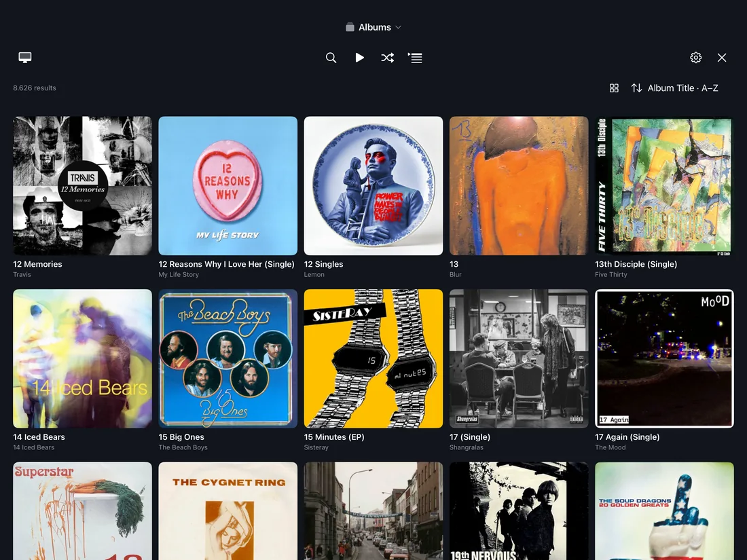This screenshot has height=560, width=747.
Task: Select the "15 Minutes (EP)" title
Action: point(334,437)
